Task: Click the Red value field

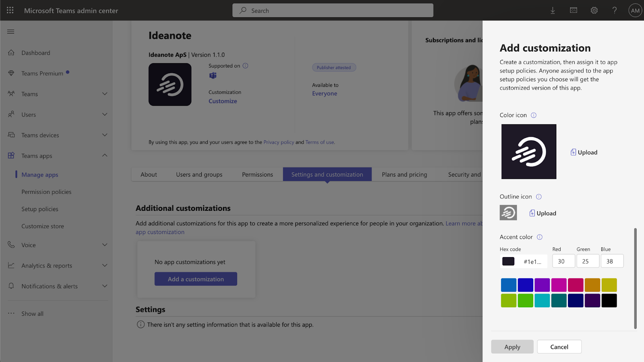Action: [563, 261]
